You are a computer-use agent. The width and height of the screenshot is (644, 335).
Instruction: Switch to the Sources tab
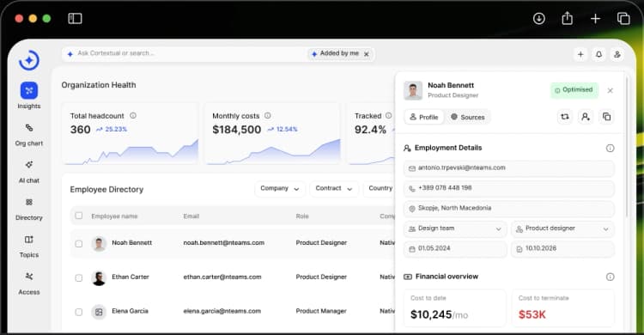tap(467, 117)
